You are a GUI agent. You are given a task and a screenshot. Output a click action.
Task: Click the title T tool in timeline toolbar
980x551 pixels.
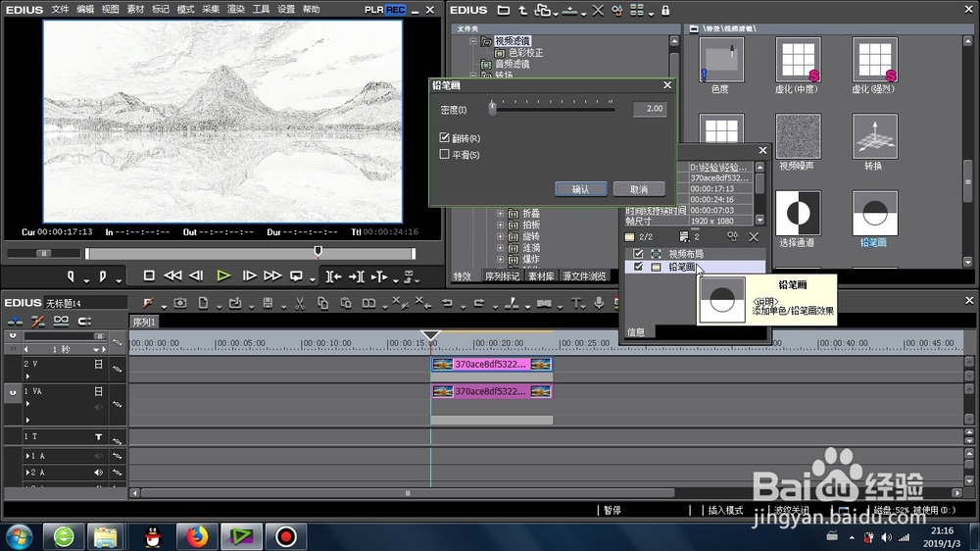(x=575, y=303)
